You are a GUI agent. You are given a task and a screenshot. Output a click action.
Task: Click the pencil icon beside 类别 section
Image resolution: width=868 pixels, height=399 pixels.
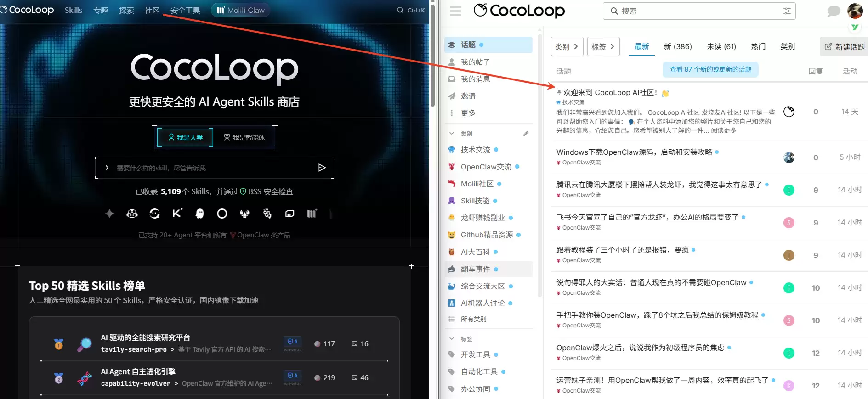pos(526,134)
